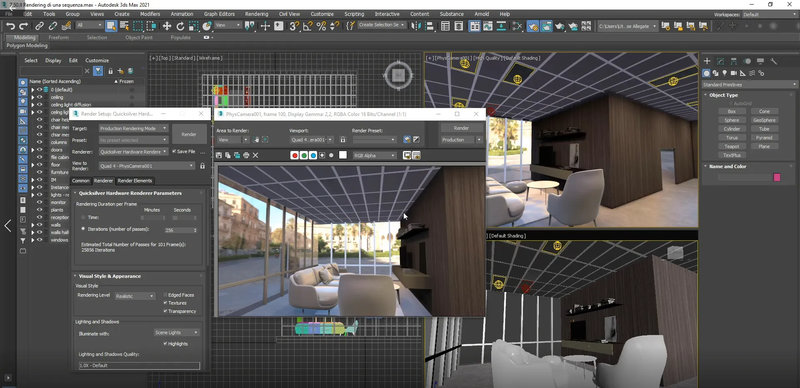The height and width of the screenshot is (388, 800).
Task: Open the Modify tab in command panel
Action: pos(721,61)
